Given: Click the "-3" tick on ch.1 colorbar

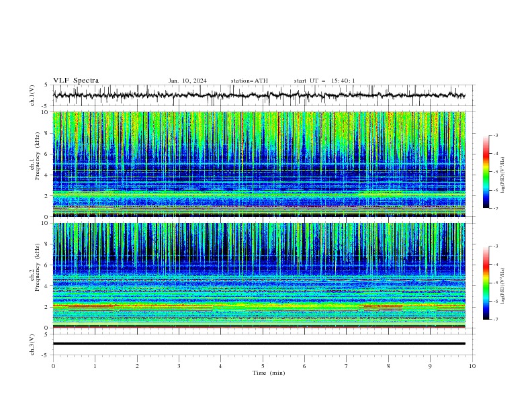Looking at the screenshot, I should coord(495,135).
